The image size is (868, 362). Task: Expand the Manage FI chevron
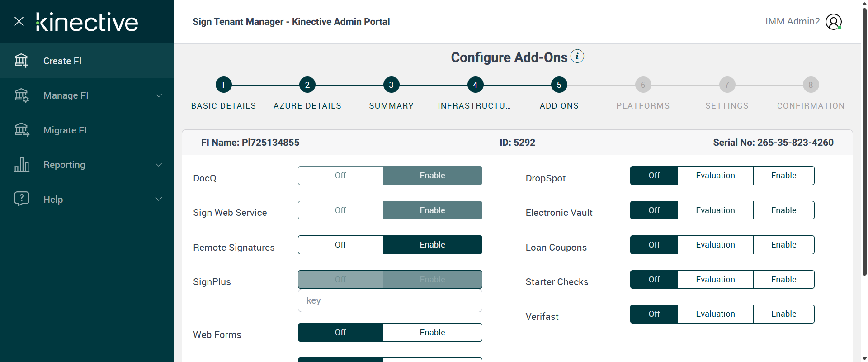tap(159, 95)
